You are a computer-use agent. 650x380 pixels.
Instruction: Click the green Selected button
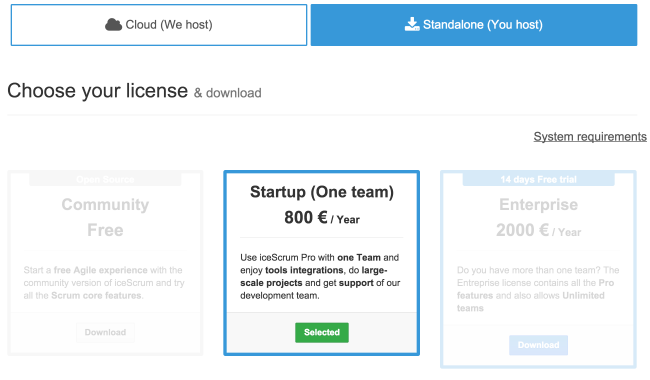coord(322,332)
